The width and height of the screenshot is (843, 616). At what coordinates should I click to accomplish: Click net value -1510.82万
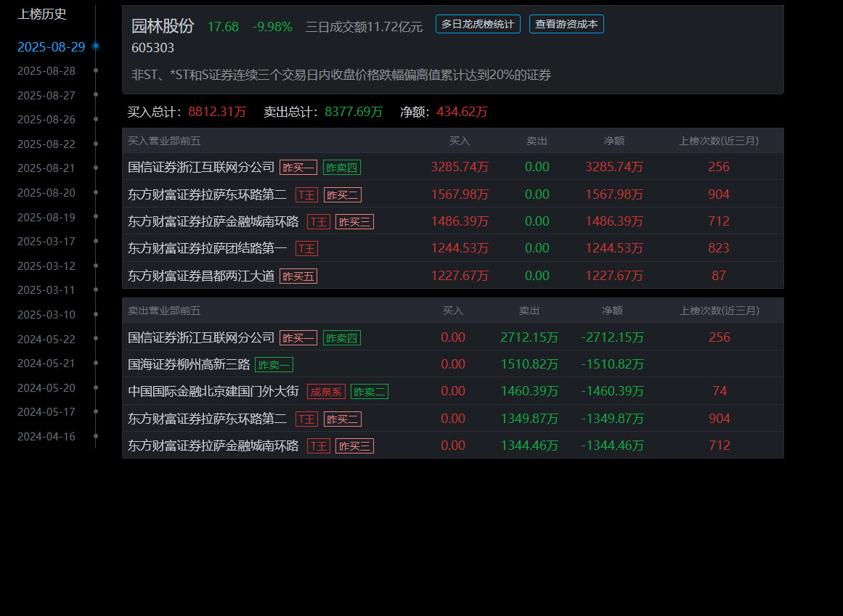(x=612, y=364)
